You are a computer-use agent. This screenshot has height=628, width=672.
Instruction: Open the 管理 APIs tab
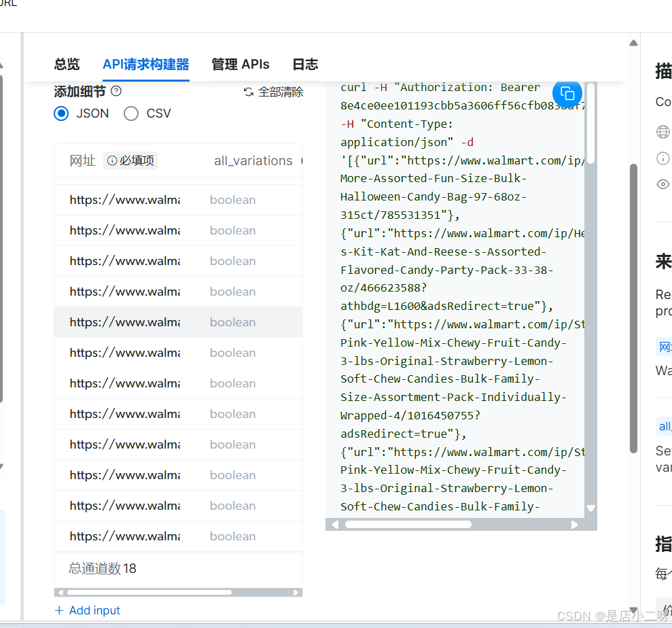pos(240,65)
